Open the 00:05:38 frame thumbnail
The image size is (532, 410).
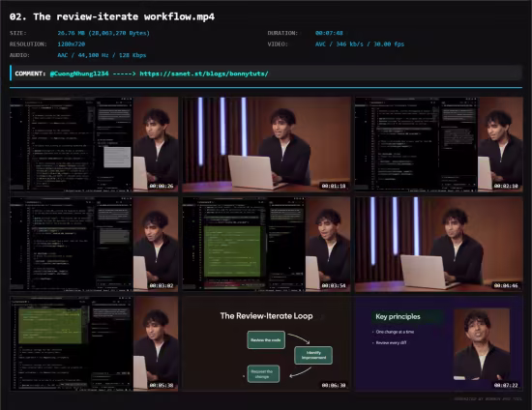coord(94,344)
